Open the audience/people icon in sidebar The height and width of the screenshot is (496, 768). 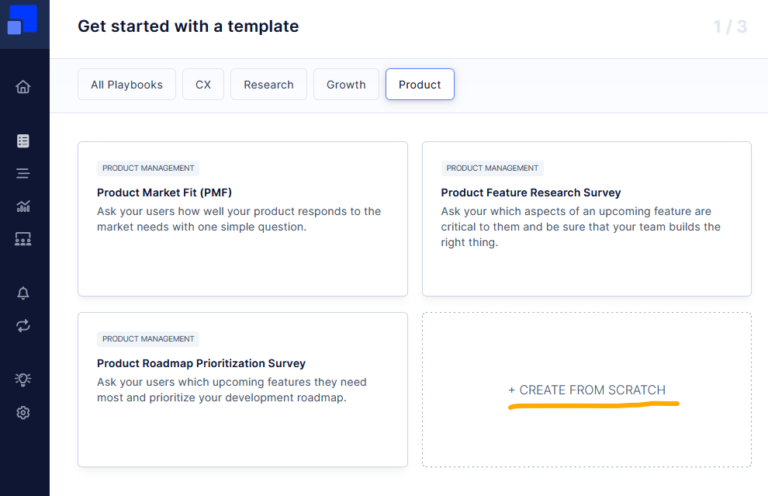click(x=23, y=239)
